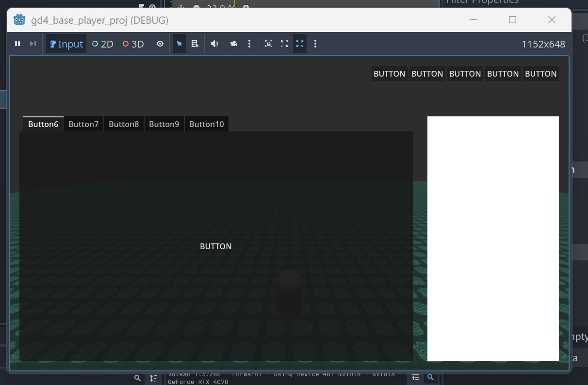The image size is (588, 385).
Task: Toggle selection visibility eye icon
Action: point(160,44)
